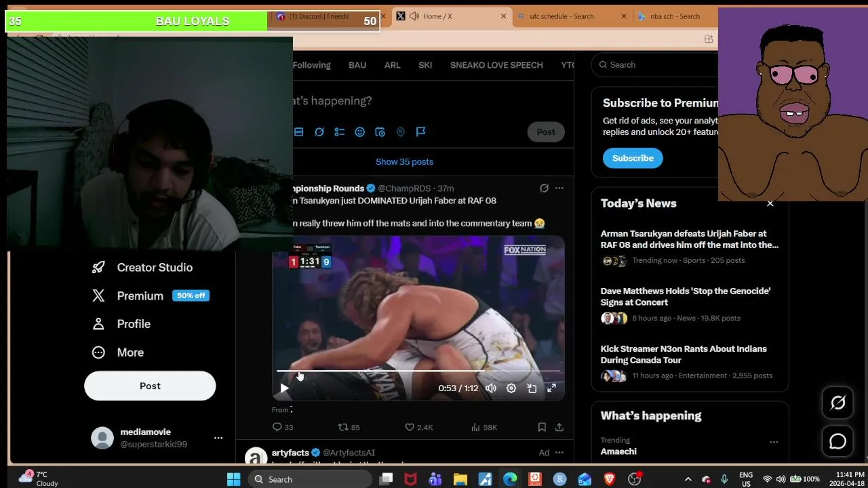Open the floating messages button

pyautogui.click(x=838, y=441)
